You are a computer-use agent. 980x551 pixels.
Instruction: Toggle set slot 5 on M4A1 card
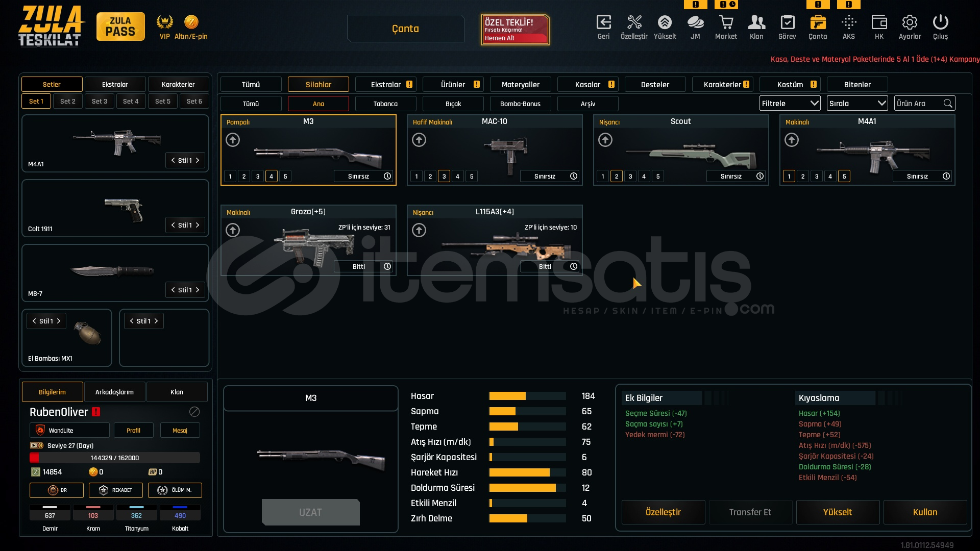(844, 177)
